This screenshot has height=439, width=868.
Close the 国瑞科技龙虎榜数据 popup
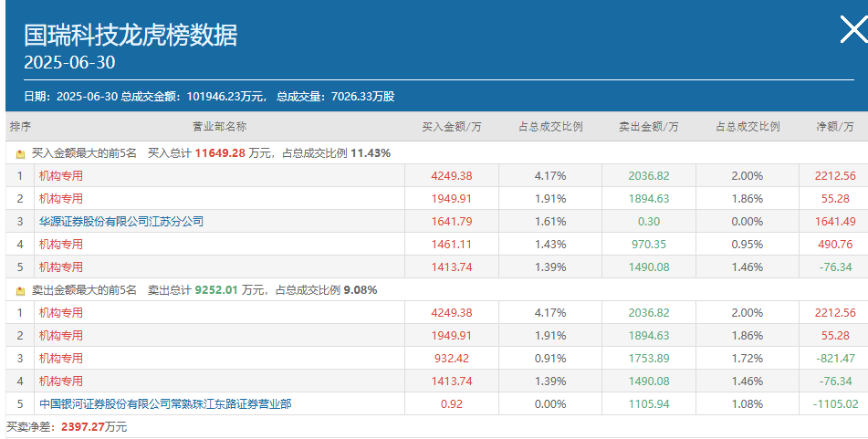[x=852, y=30]
